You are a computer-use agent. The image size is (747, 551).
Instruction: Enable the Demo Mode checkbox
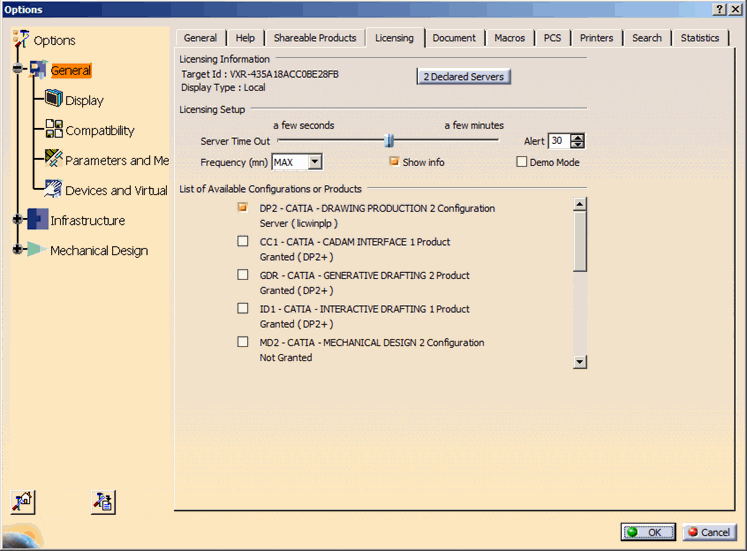click(x=521, y=162)
